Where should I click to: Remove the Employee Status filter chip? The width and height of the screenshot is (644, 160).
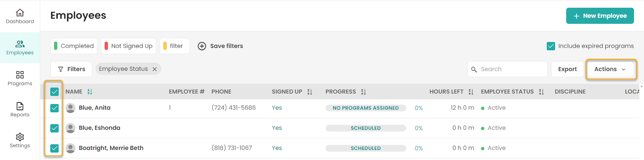coord(155,69)
